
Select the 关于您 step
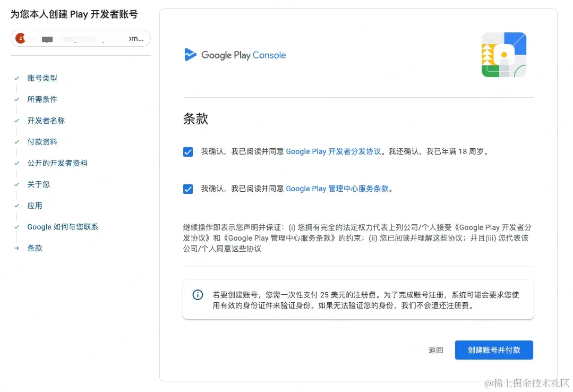pos(38,184)
